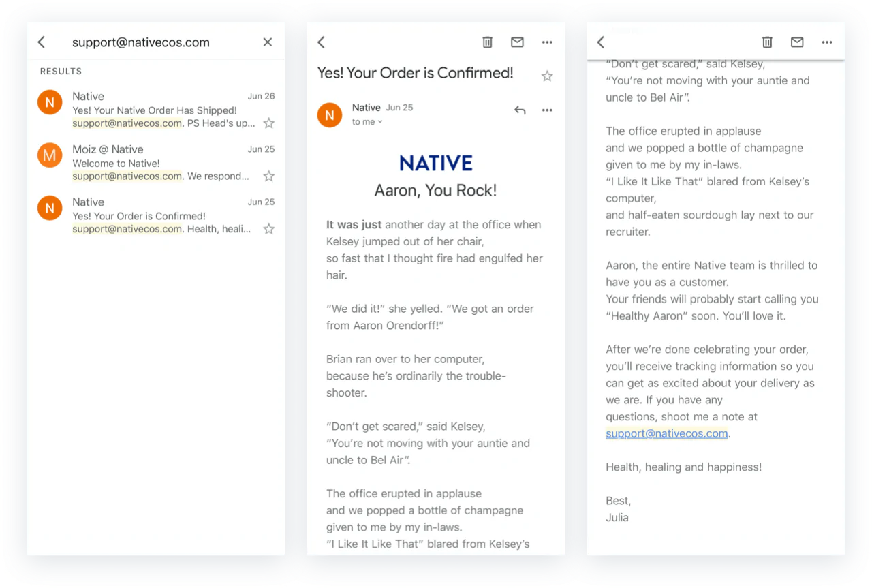Screen dimensions: 872x588
Task: Star the 'Welcome to Native!' email
Action: pos(269,176)
